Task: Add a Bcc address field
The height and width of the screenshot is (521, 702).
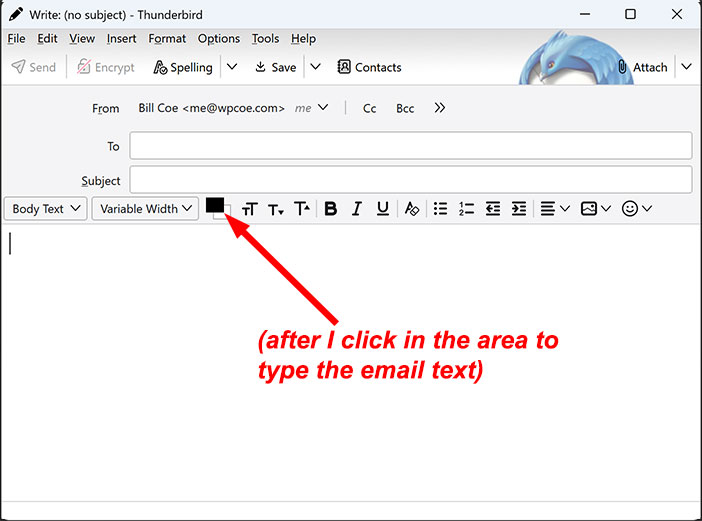Action: tap(405, 108)
